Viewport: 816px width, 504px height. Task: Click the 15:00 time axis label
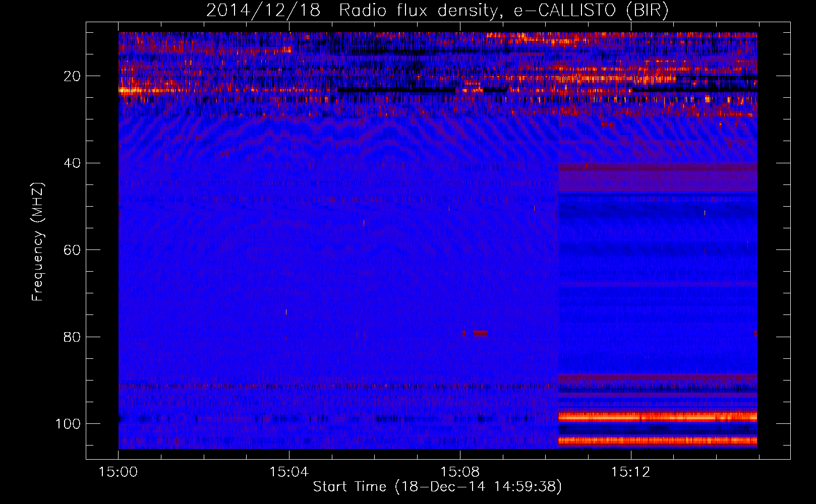coord(119,472)
